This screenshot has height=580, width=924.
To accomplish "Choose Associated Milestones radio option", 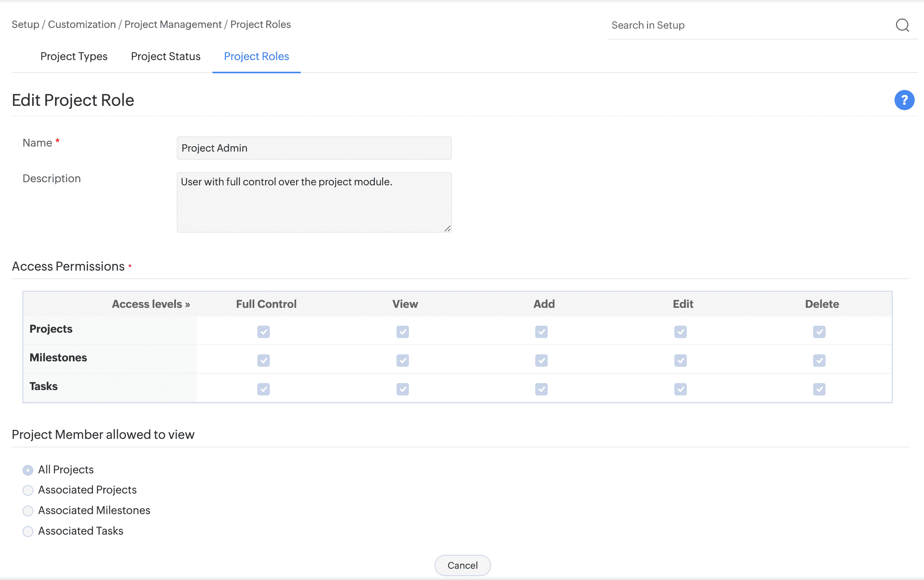I will pyautogui.click(x=28, y=511).
